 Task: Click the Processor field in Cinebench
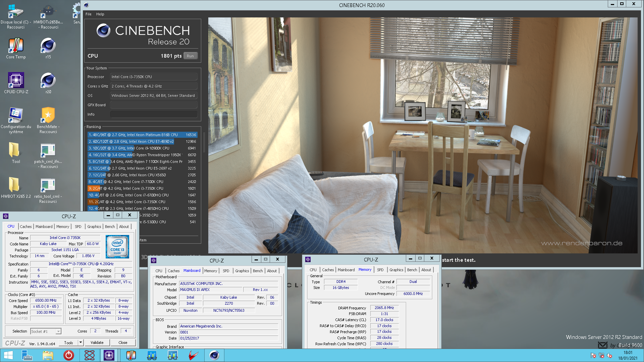point(154,77)
